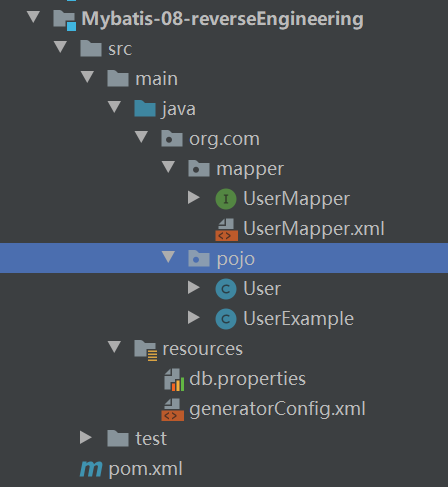
Task: Expand the User class arrow
Action: pyautogui.click(x=194, y=288)
